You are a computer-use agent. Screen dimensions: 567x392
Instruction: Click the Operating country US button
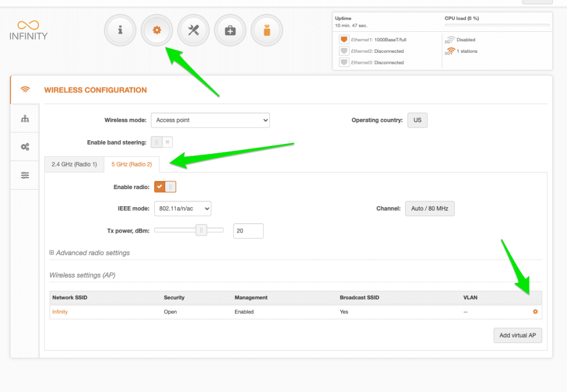[x=417, y=120]
